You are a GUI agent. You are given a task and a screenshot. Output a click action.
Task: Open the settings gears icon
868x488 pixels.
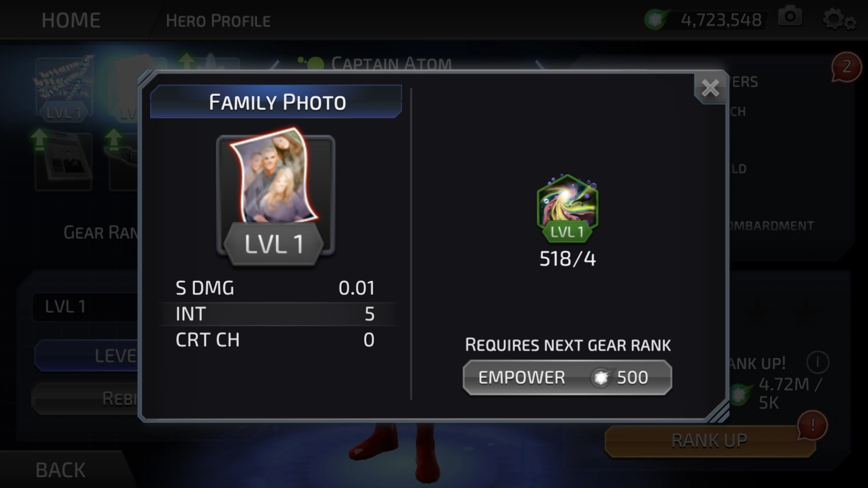tap(839, 20)
